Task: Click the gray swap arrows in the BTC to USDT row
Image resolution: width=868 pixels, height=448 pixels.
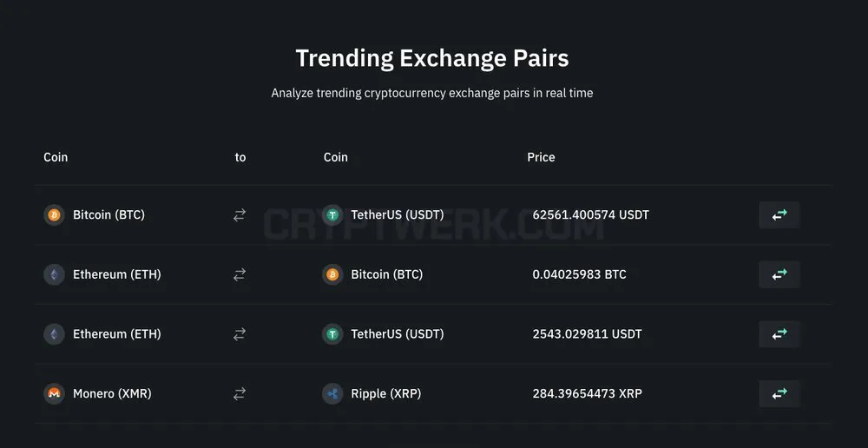Action: (x=240, y=214)
